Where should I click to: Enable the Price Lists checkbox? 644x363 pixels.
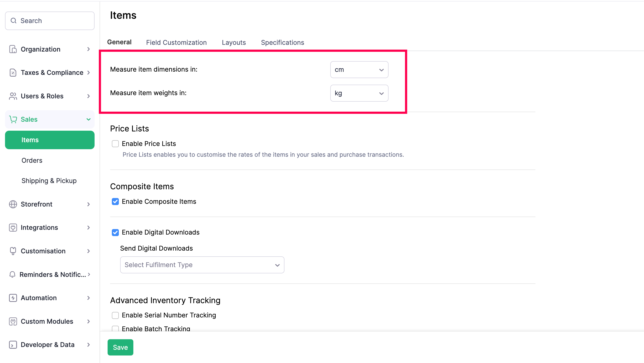tap(115, 144)
